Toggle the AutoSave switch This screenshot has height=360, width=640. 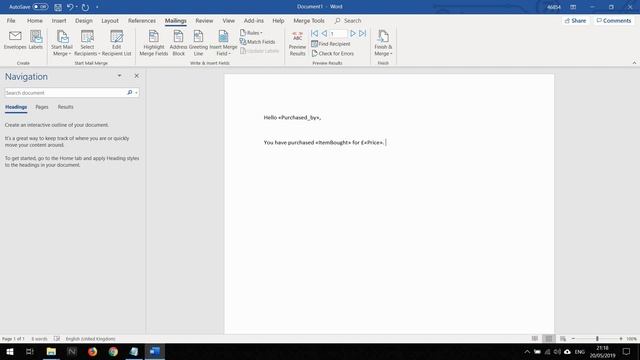click(x=40, y=7)
